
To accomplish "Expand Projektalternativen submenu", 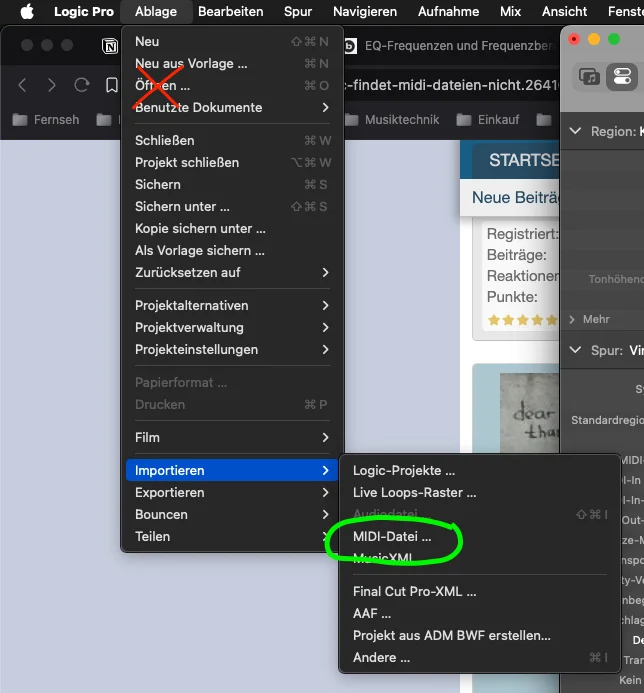I will [232, 305].
